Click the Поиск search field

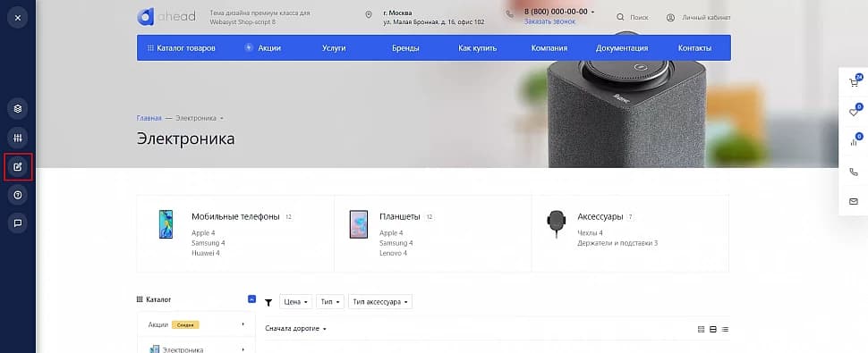[x=640, y=18]
